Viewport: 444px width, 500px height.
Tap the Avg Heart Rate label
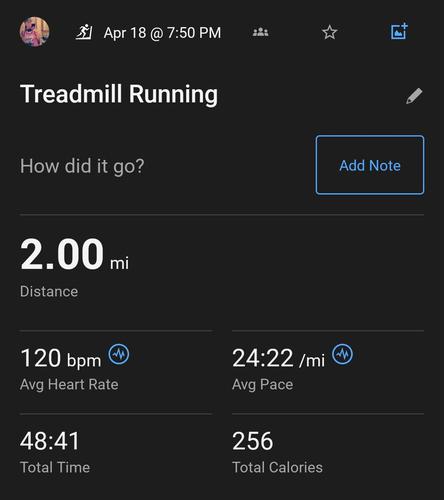(69, 384)
